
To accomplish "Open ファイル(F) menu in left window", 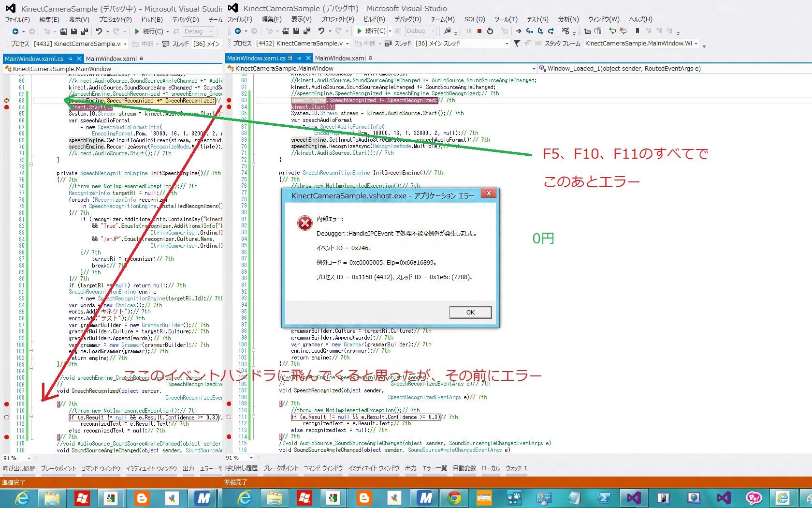I will pos(17,20).
